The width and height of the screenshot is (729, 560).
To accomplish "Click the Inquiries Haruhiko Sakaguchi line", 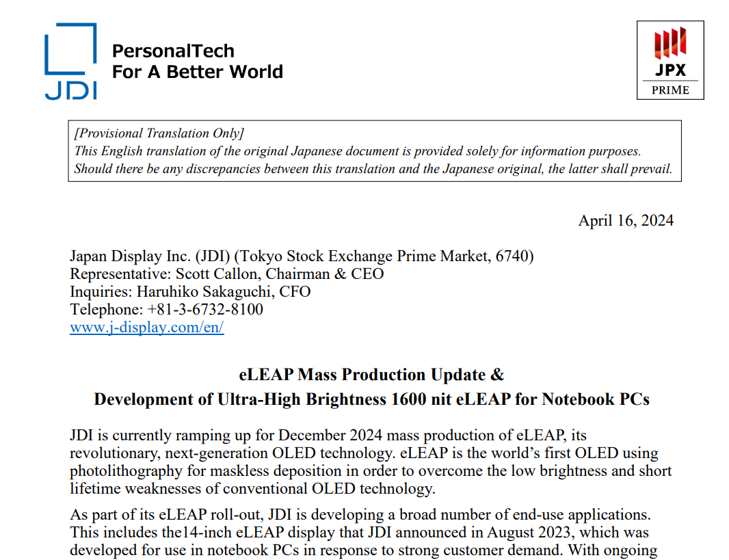I will tap(190, 292).
